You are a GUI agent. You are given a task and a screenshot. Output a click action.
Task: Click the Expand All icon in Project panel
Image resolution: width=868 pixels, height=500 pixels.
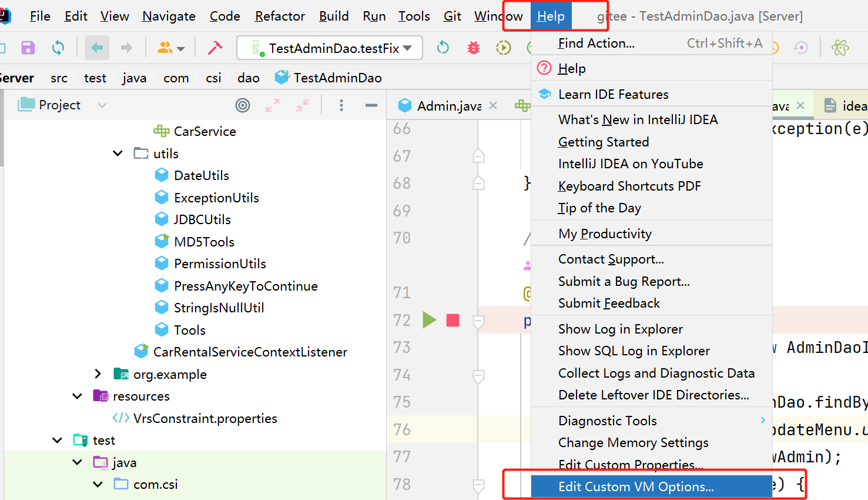tap(273, 105)
